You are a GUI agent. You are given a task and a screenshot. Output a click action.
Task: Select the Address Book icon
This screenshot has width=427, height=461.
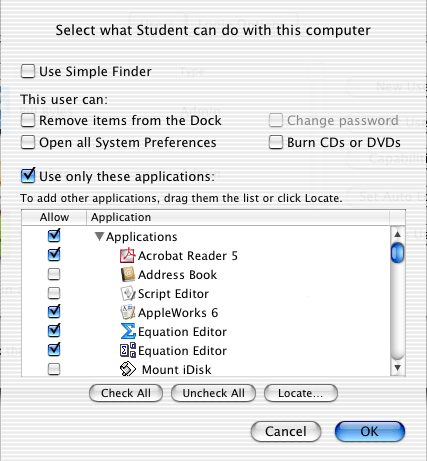pyautogui.click(x=128, y=274)
